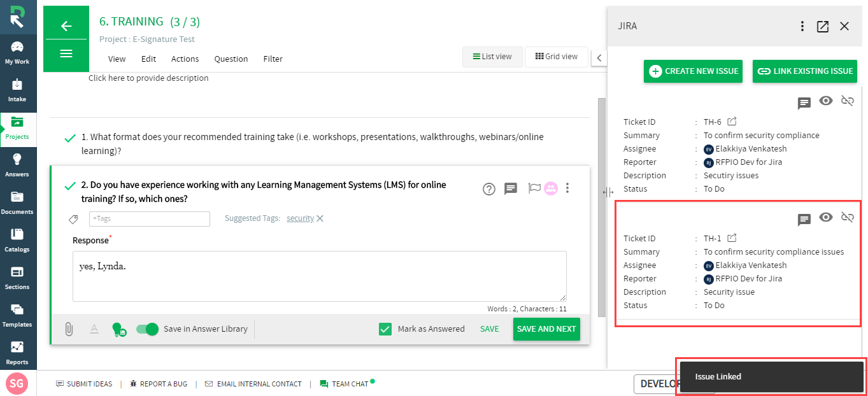
Task: Click the tag icon beside Tags field
Action: click(x=73, y=219)
